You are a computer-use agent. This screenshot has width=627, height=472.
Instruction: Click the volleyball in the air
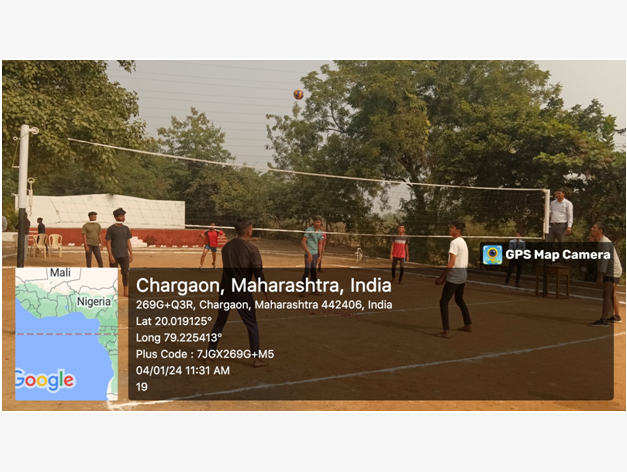pos(298,94)
